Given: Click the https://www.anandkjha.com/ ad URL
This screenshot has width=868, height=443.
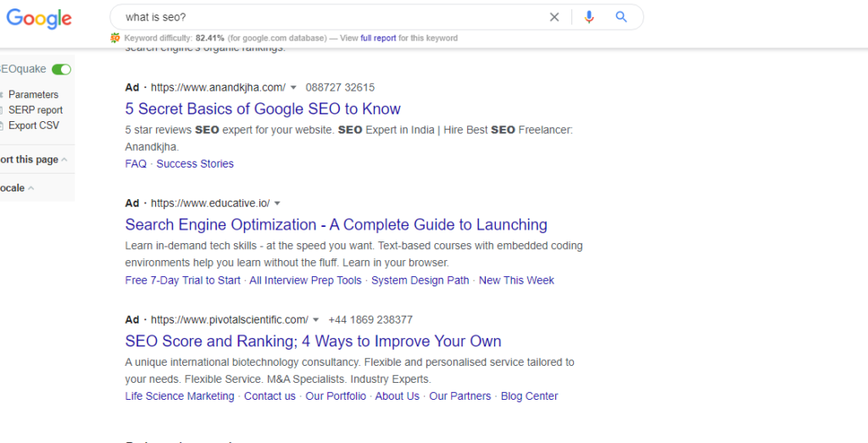Looking at the screenshot, I should coord(218,87).
